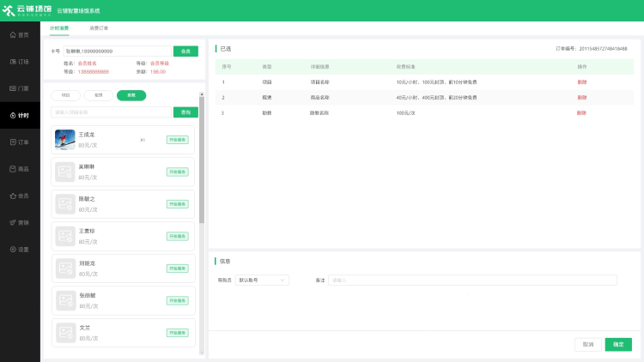Viewport: 644px width, 362px height.
Task: Click 开始服务 for coach 王成龙
Action: tap(177, 140)
